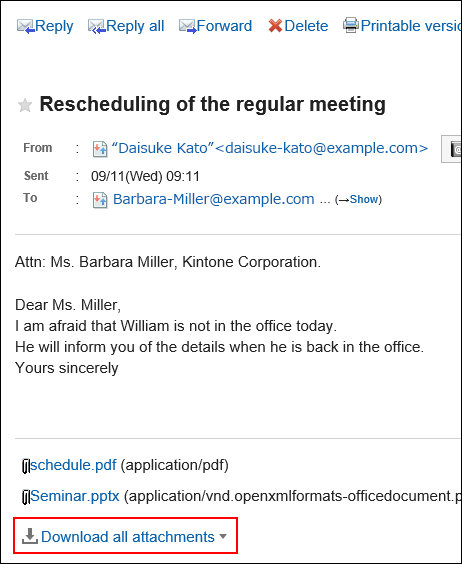The width and height of the screenshot is (462, 564).
Task: Click the paperclip icon next to schedule.pdf
Action: click(26, 466)
